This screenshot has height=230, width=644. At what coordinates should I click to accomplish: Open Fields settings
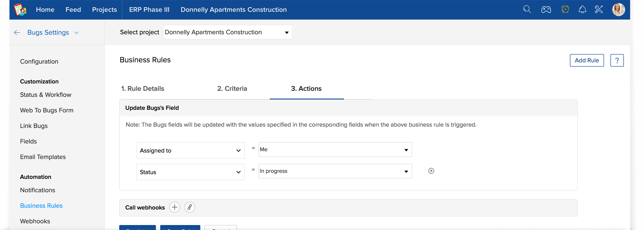coord(28,141)
